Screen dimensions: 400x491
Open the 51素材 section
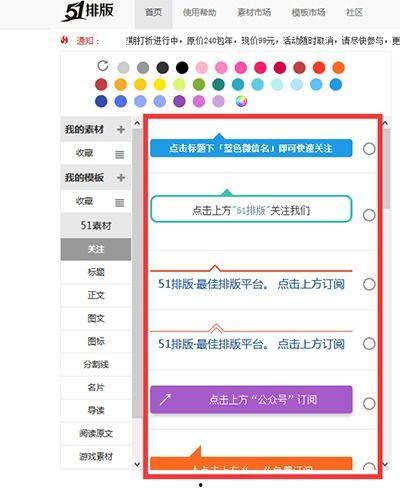coord(96,226)
